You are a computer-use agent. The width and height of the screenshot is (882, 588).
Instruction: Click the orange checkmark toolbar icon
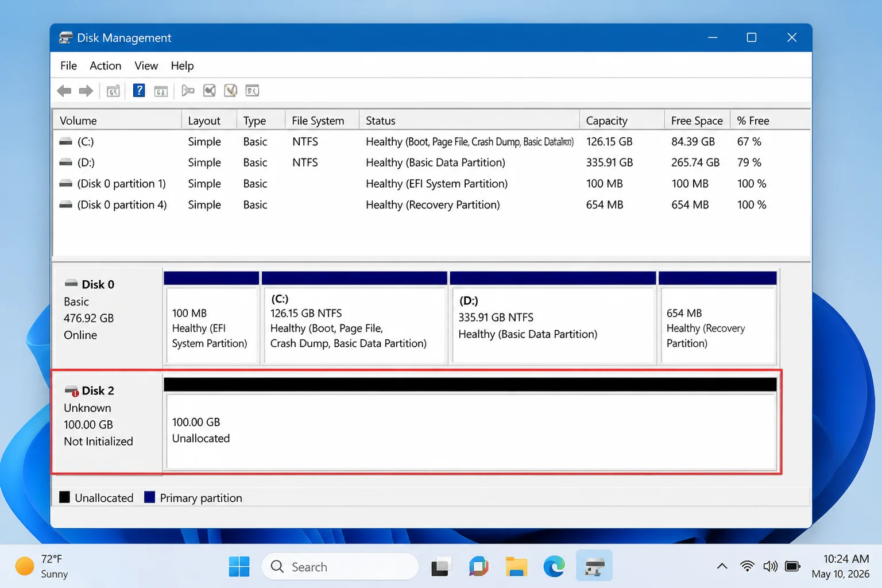point(231,91)
